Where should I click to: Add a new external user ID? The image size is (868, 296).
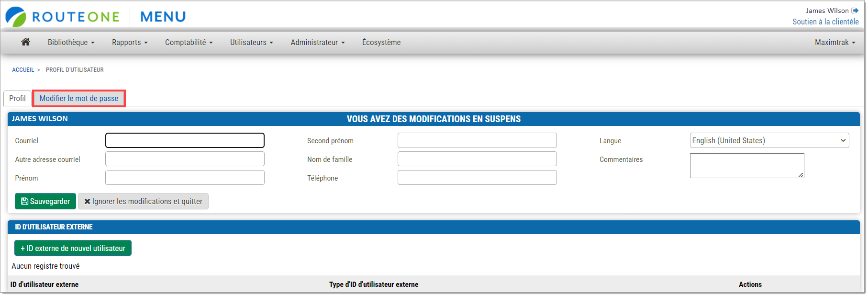[73, 248]
